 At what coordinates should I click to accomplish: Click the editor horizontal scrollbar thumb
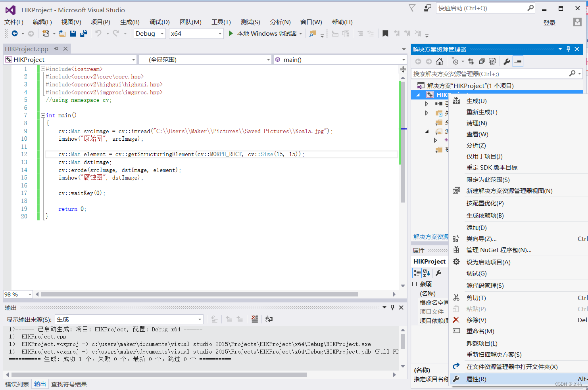(200, 294)
